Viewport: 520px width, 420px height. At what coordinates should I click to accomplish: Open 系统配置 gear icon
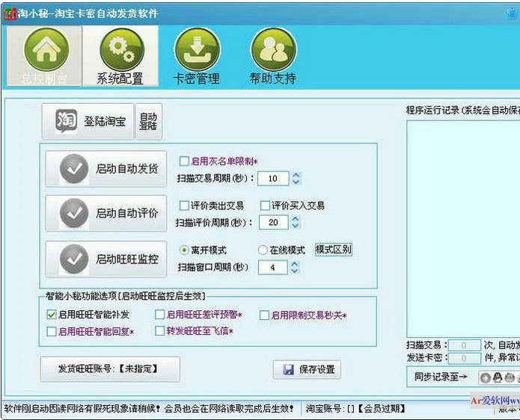click(x=121, y=49)
